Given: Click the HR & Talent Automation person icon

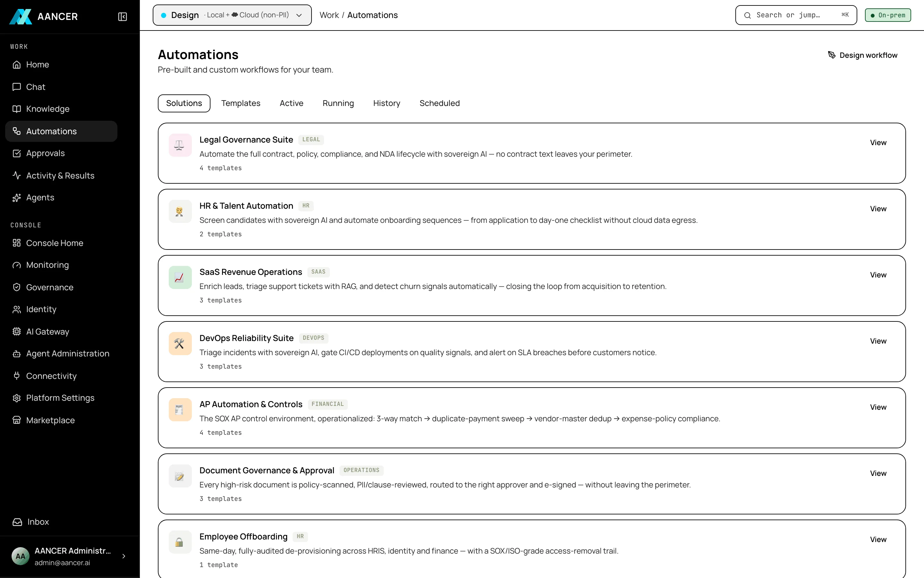Looking at the screenshot, I should tap(180, 211).
